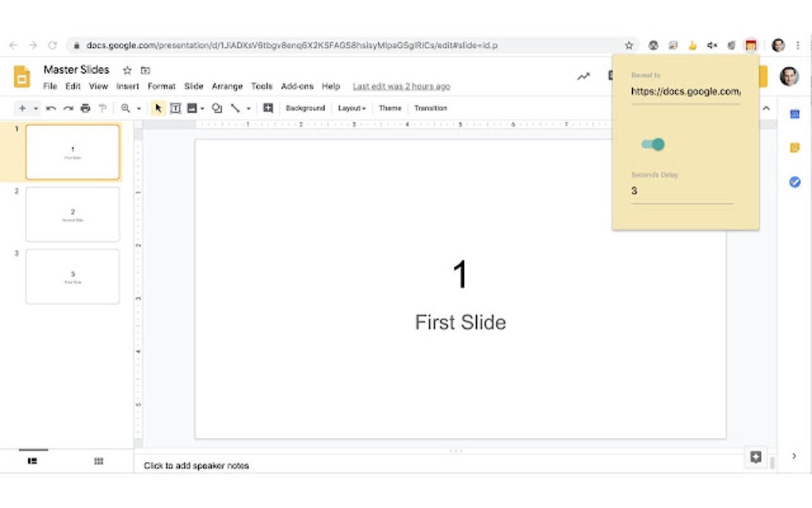
Task: Open the insert image tool
Action: [193, 107]
